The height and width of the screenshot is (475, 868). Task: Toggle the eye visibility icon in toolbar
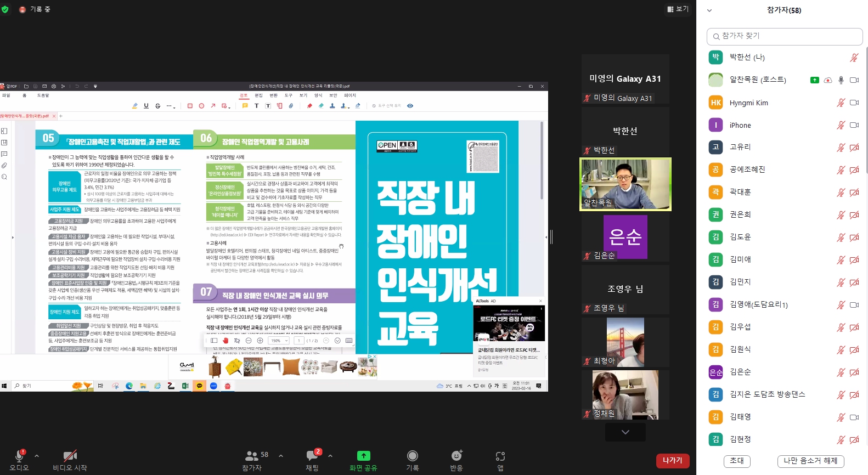pyautogui.click(x=410, y=106)
